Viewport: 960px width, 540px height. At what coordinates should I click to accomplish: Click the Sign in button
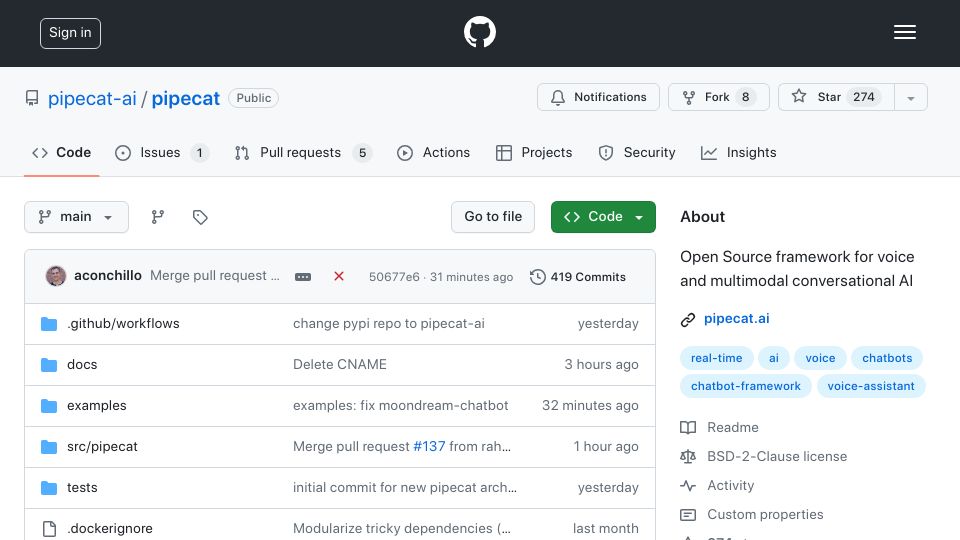point(70,33)
